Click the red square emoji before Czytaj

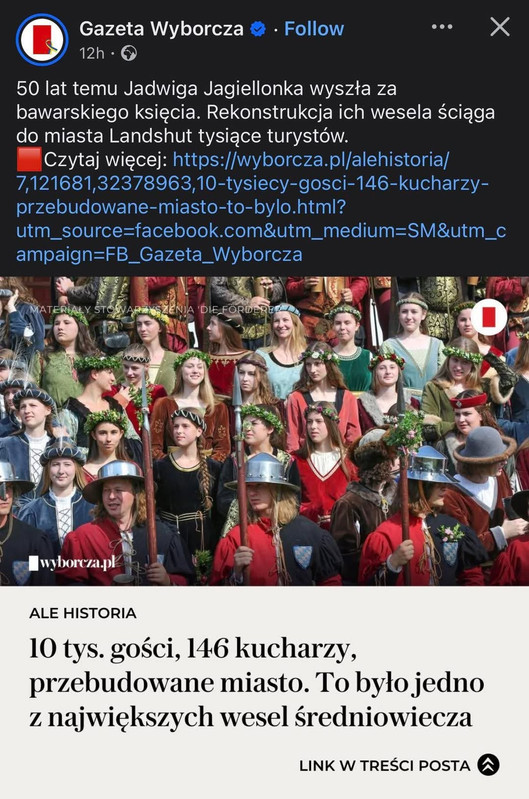click(x=29, y=159)
